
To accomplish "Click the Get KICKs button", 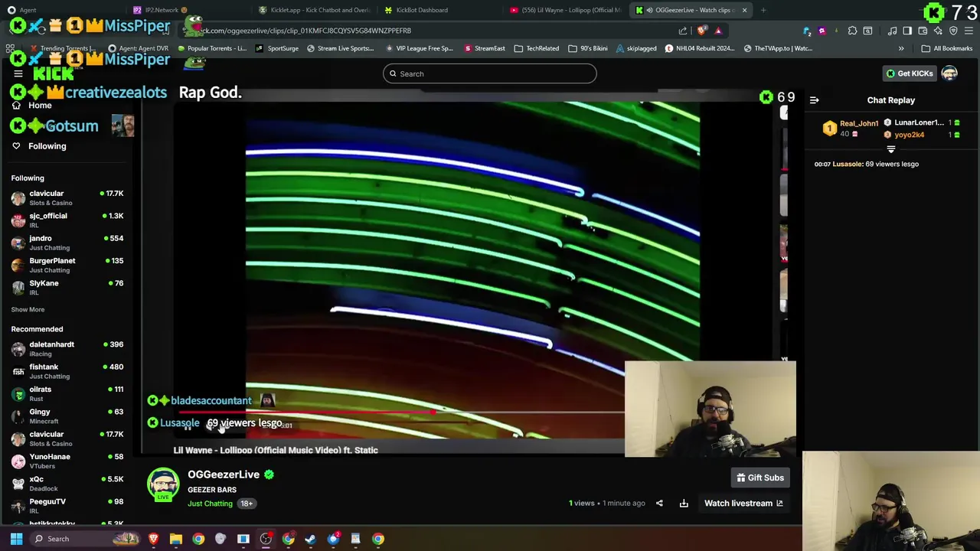I will pos(910,73).
